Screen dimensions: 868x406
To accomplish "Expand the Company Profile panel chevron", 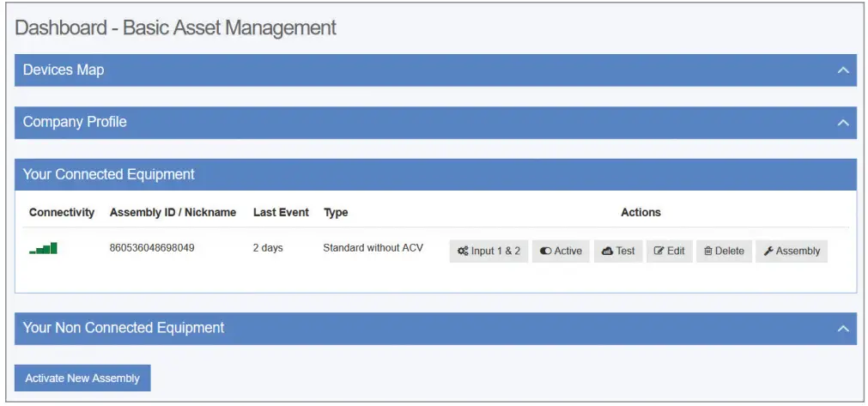I will [843, 122].
